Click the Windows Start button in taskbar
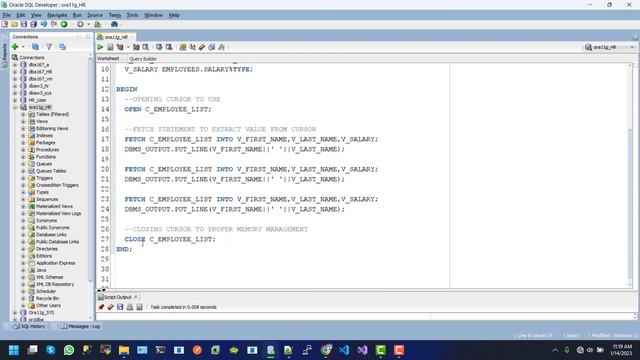The width and height of the screenshot is (640, 360). (14, 350)
